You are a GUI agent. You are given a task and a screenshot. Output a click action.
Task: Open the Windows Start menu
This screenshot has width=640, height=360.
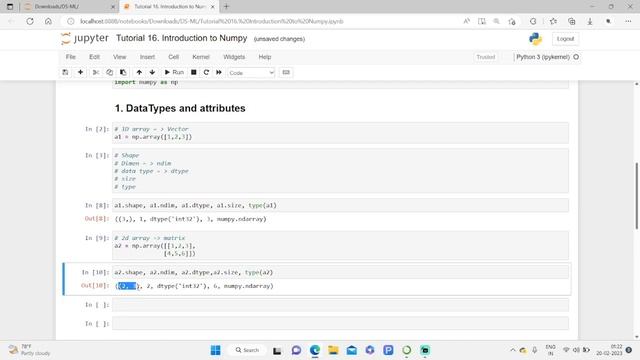[x=216, y=350]
